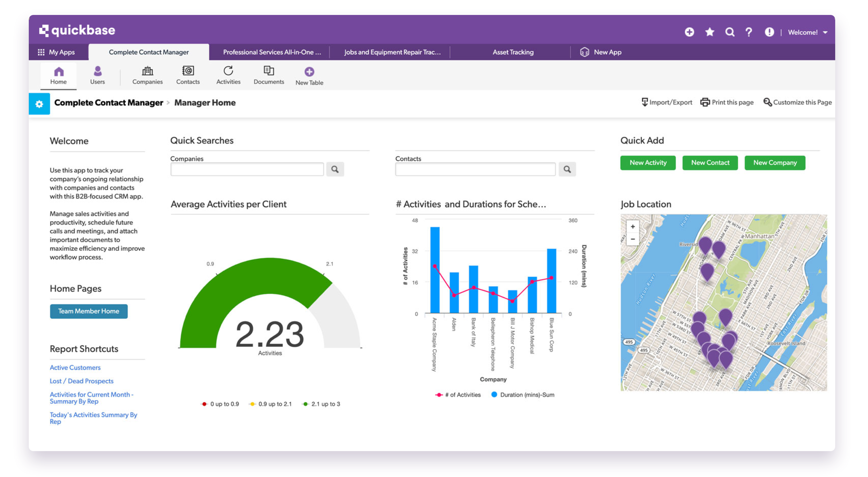Viewport: 868px width, 477px height.
Task: Open the Active Customers report link
Action: click(x=75, y=367)
